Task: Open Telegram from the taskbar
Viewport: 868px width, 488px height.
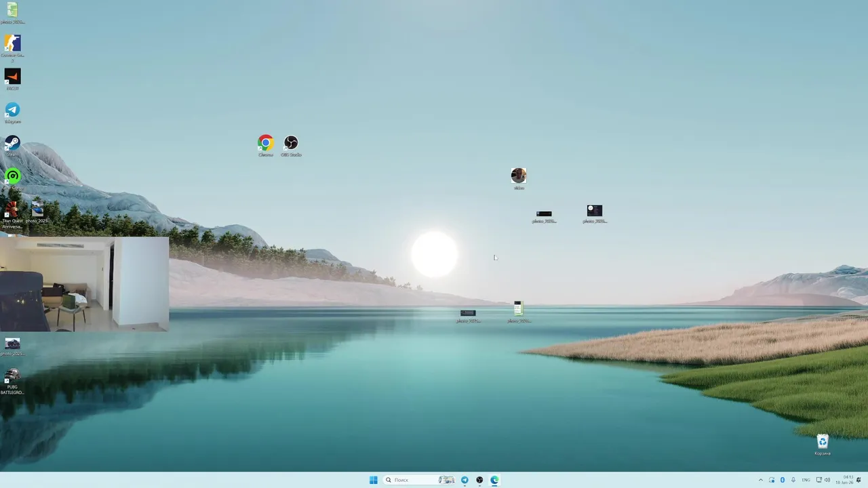Action: pos(465,480)
